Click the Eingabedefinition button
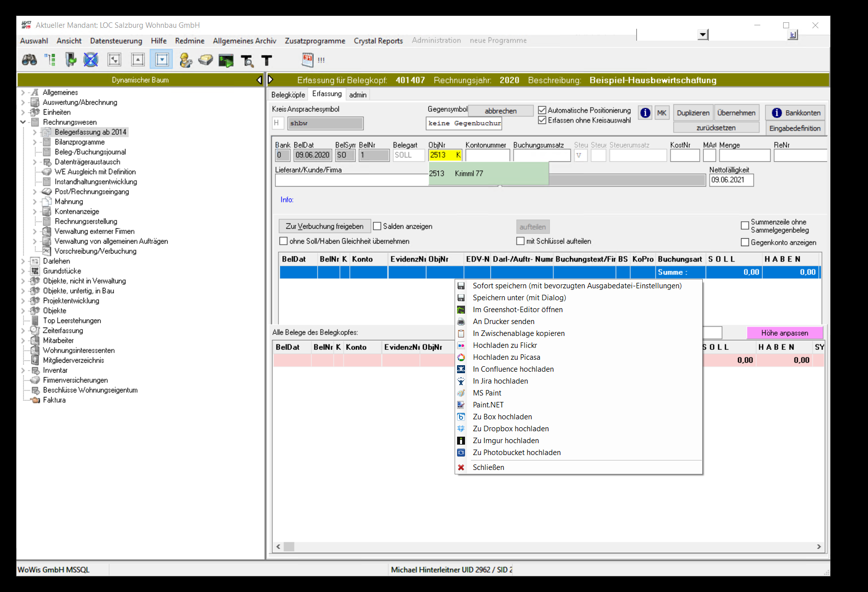 tap(795, 128)
